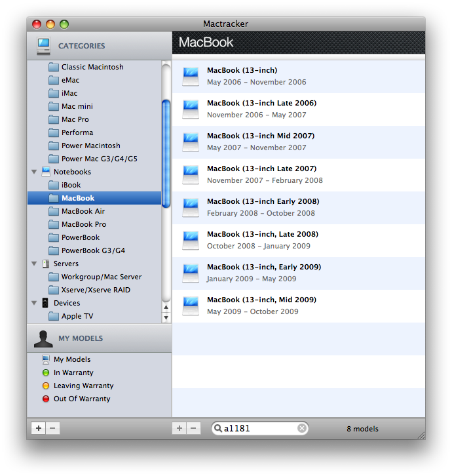Collapse the Devices category
The width and height of the screenshot is (452, 476).
coord(34,303)
